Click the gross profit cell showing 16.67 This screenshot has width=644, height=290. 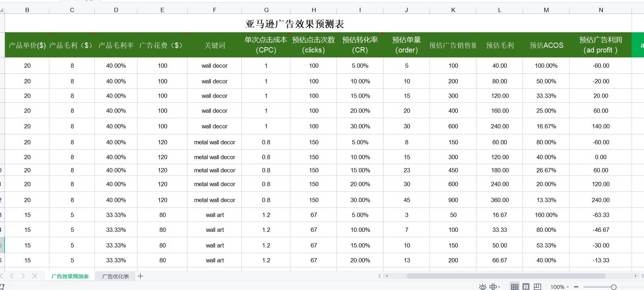coord(500,215)
